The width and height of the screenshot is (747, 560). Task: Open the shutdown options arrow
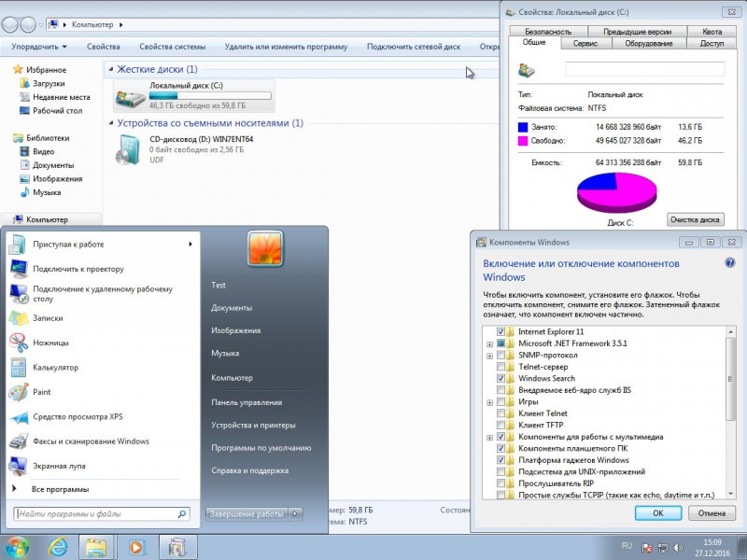click(x=295, y=514)
